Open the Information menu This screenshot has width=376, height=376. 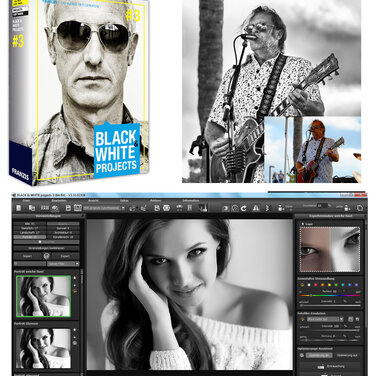click(x=191, y=201)
